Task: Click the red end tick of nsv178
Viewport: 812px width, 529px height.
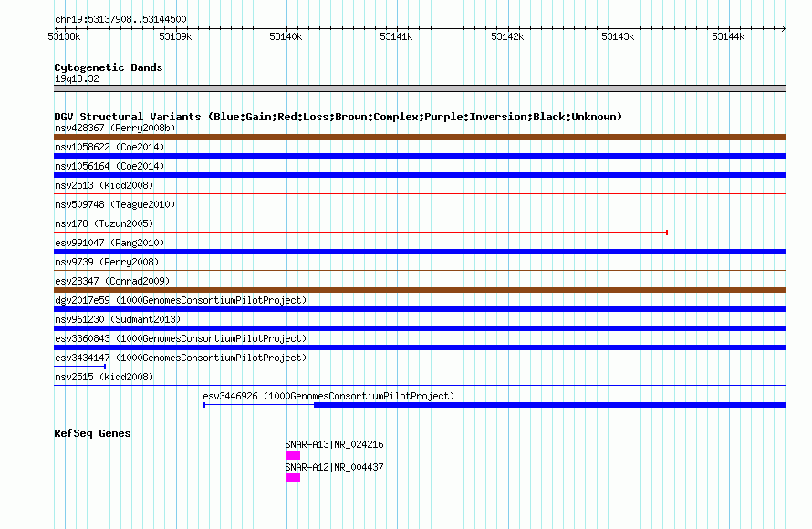Action: coord(667,233)
